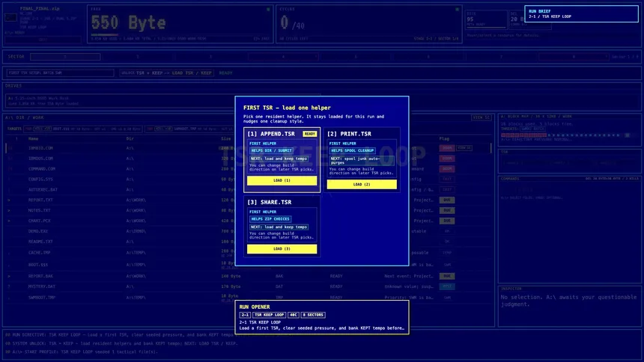The image size is (644, 362).
Task: Click the FIRST TSR SETUP field in status row
Action: point(60,73)
